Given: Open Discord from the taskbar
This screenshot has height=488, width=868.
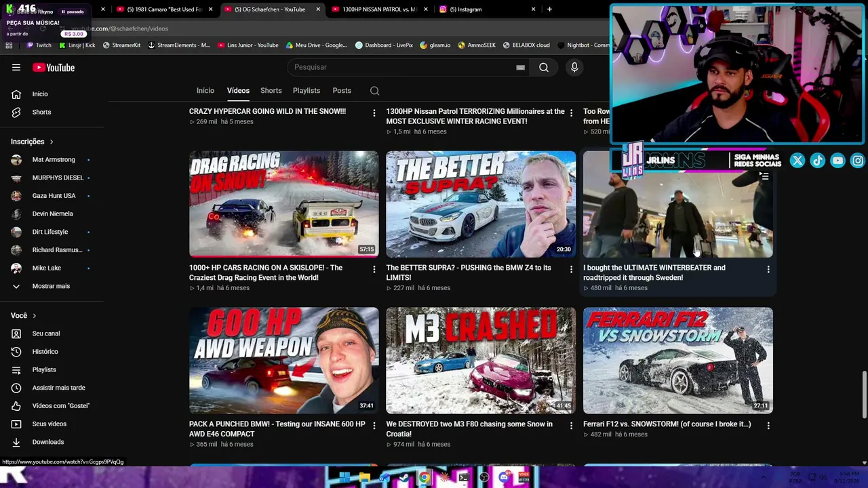Looking at the screenshot, I should (504, 477).
